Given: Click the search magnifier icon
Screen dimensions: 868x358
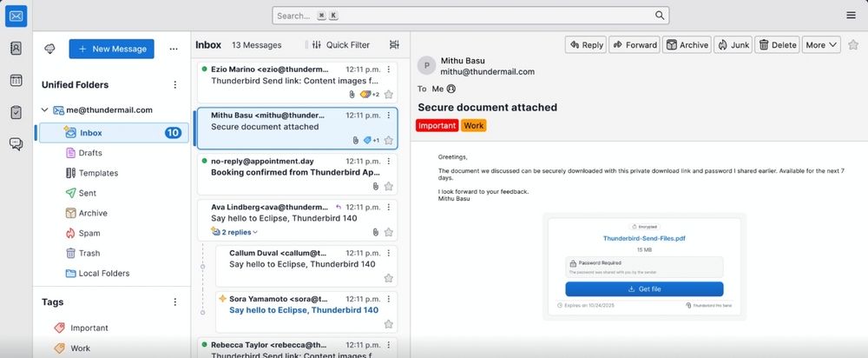Looking at the screenshot, I should click(660, 16).
